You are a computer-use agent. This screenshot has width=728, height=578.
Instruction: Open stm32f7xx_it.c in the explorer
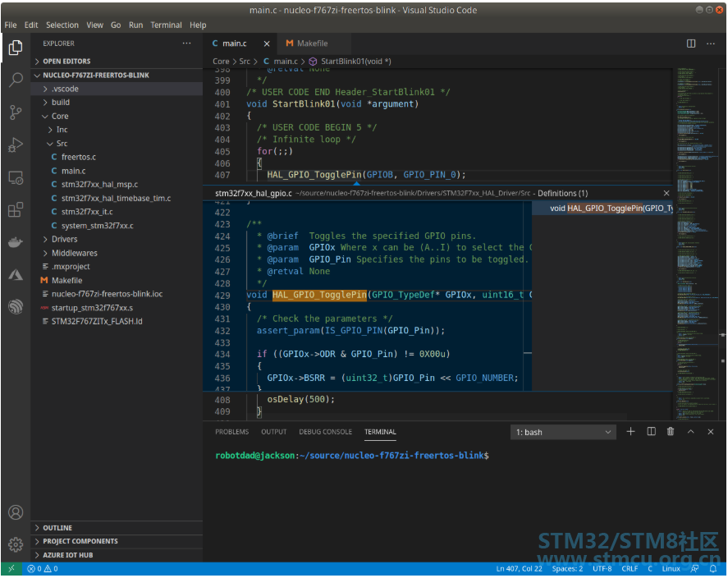[117, 212]
